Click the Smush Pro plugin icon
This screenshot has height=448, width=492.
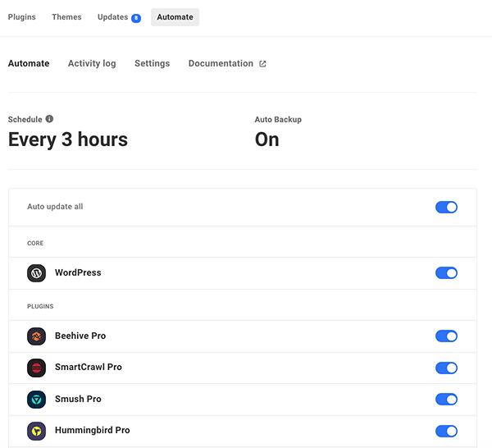(x=36, y=400)
